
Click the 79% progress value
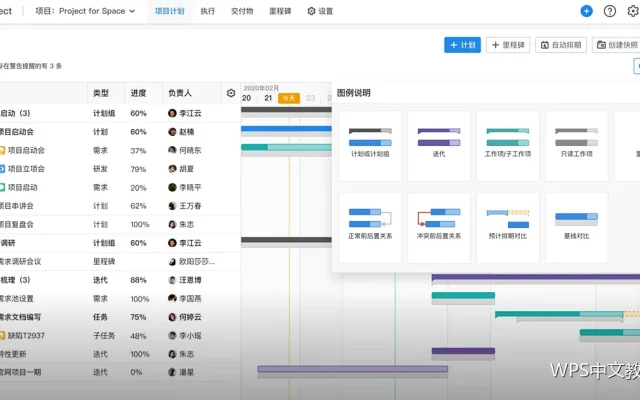coord(138,169)
